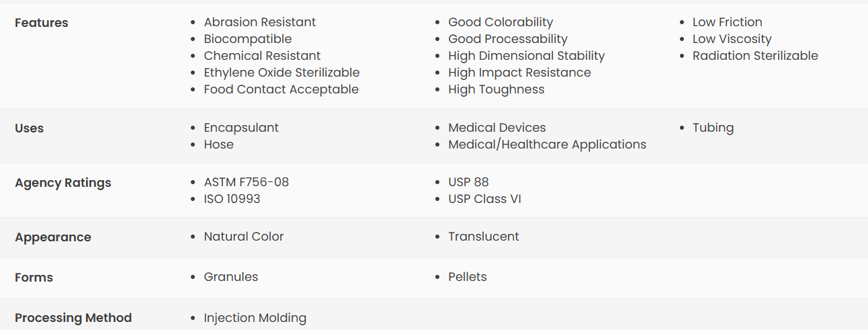868x330 pixels.
Task: Click Injection Molding processing method
Action: tap(255, 318)
